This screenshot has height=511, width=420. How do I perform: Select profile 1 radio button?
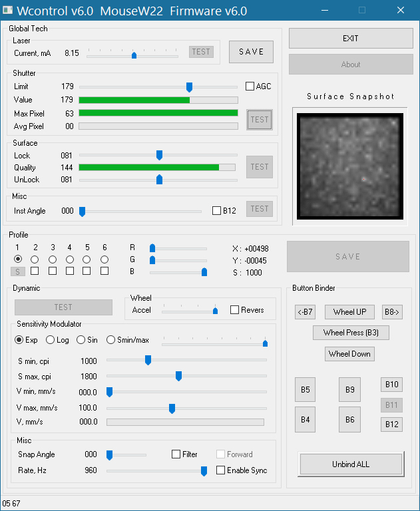coord(18,259)
